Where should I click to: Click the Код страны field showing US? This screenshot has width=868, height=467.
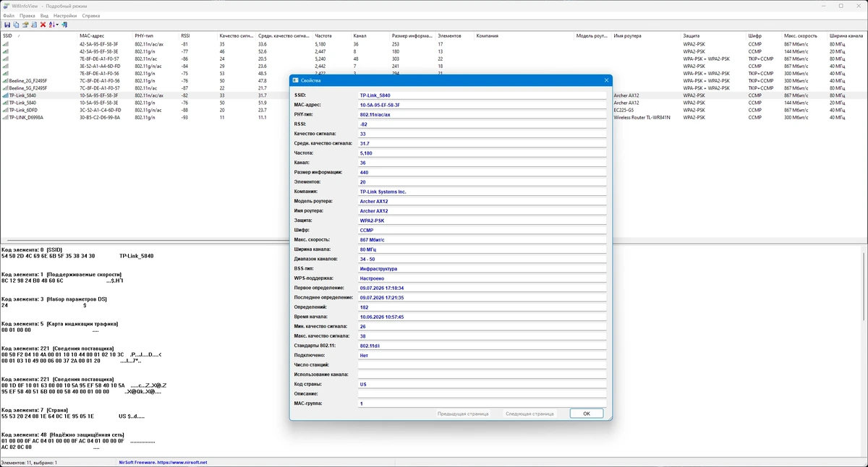pyautogui.click(x=482, y=384)
